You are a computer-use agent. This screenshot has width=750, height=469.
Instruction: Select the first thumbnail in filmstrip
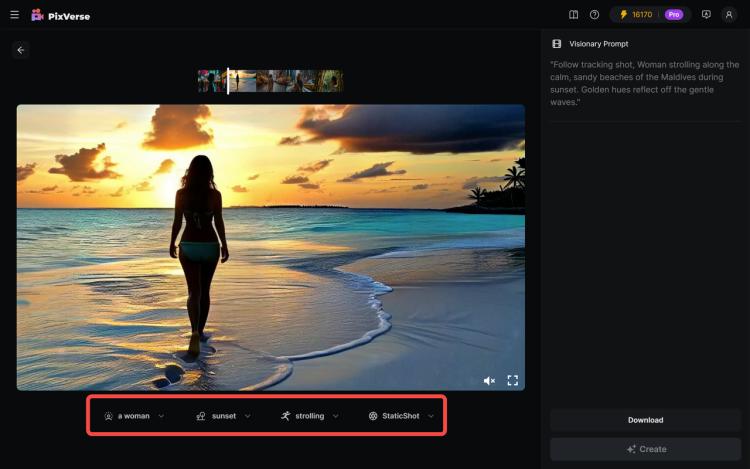[212, 81]
